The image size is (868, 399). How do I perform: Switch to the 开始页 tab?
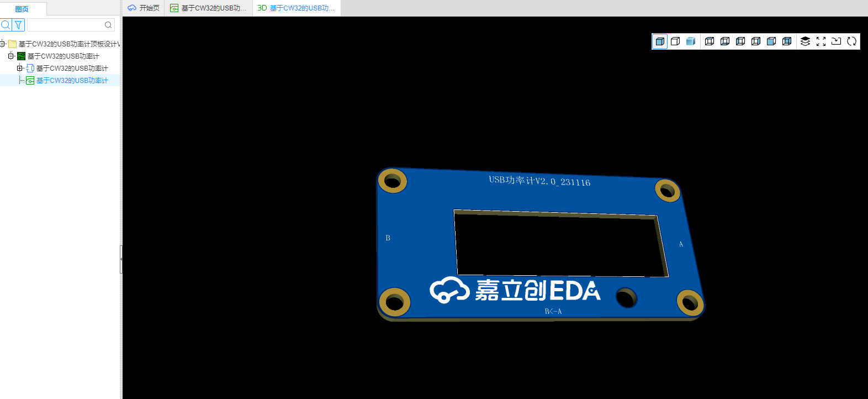click(x=144, y=8)
